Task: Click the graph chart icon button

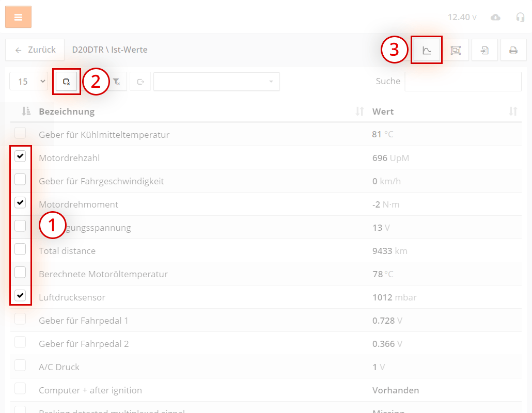Action: pyautogui.click(x=427, y=50)
